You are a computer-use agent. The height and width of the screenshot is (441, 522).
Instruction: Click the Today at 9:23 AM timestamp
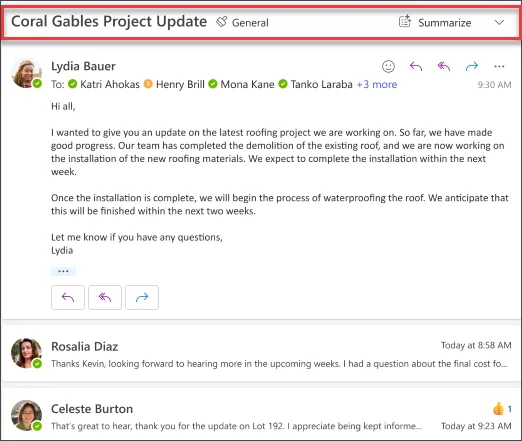[476, 426]
